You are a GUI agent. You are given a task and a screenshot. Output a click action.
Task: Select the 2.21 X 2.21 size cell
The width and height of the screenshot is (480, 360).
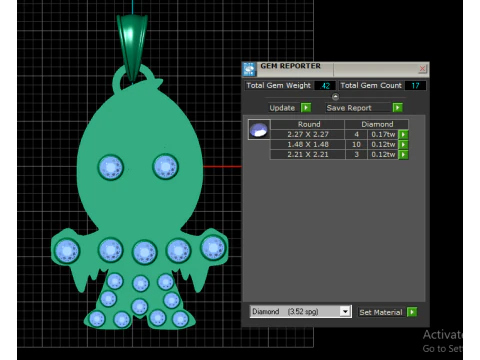point(308,155)
